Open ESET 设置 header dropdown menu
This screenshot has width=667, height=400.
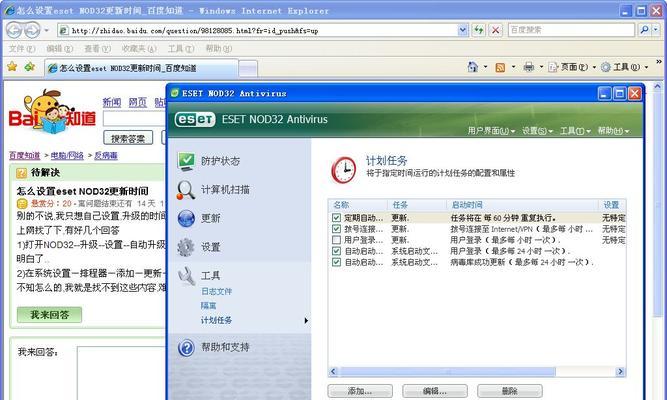(537, 131)
